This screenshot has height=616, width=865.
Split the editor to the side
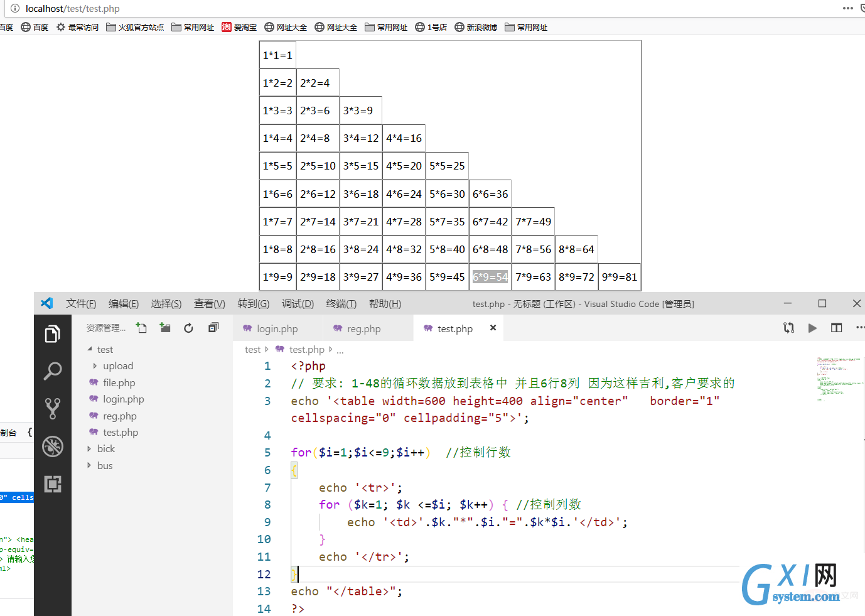(836, 328)
